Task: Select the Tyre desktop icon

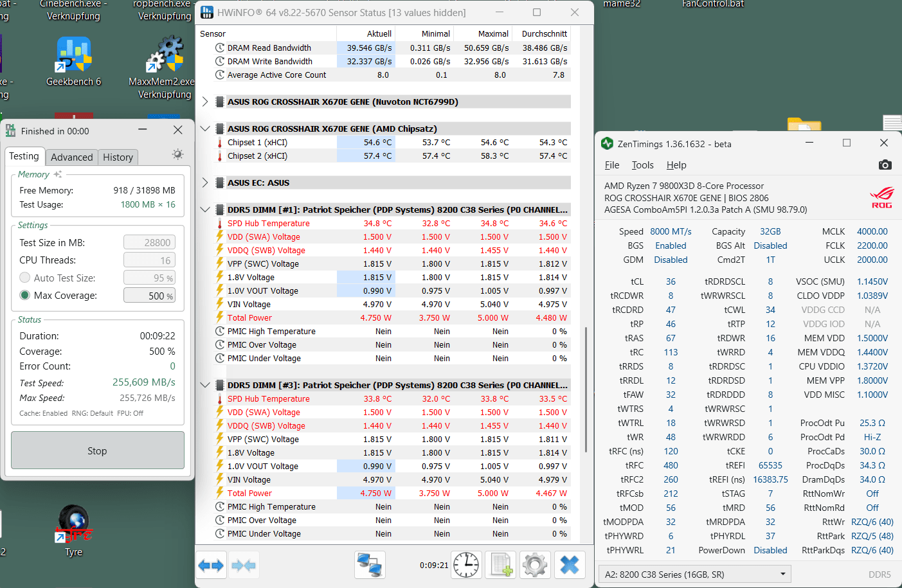Action: (x=74, y=531)
